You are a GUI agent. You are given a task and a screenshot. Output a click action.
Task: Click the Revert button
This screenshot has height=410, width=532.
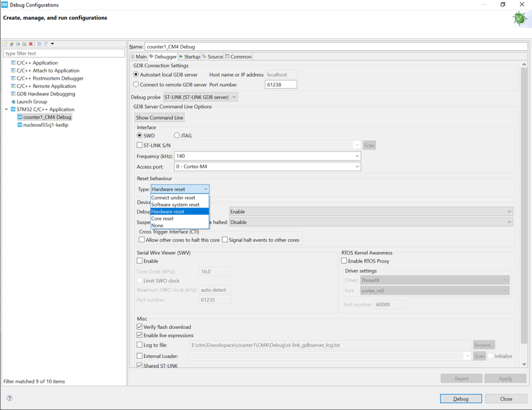pos(461,379)
